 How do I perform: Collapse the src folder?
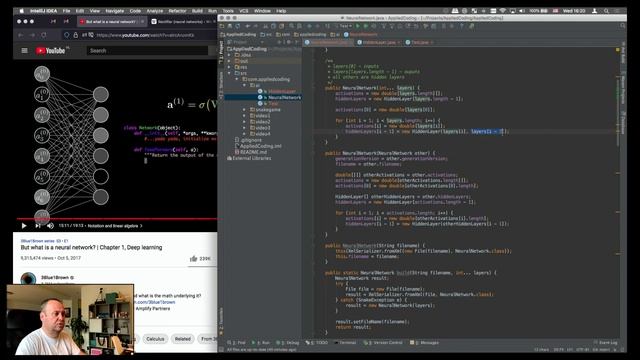click(x=229, y=73)
